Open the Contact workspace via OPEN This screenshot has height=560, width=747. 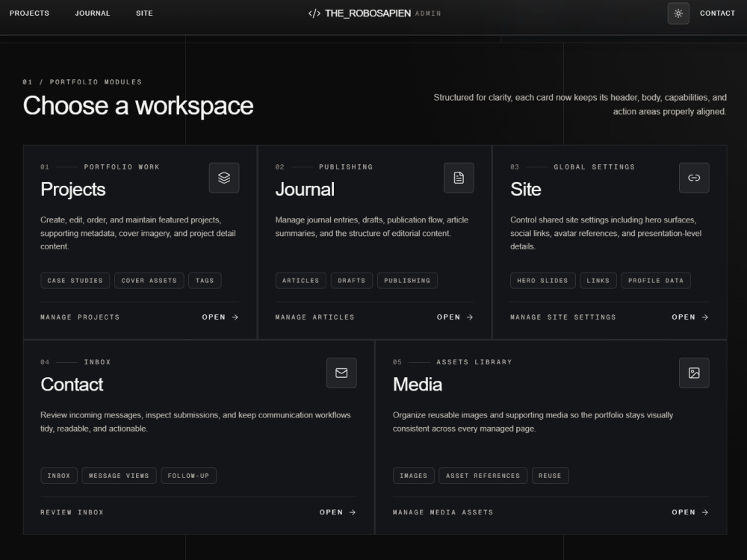point(338,512)
